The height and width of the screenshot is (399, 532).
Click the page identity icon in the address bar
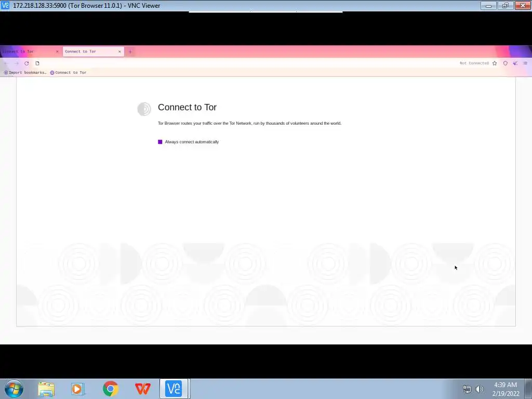tap(37, 63)
